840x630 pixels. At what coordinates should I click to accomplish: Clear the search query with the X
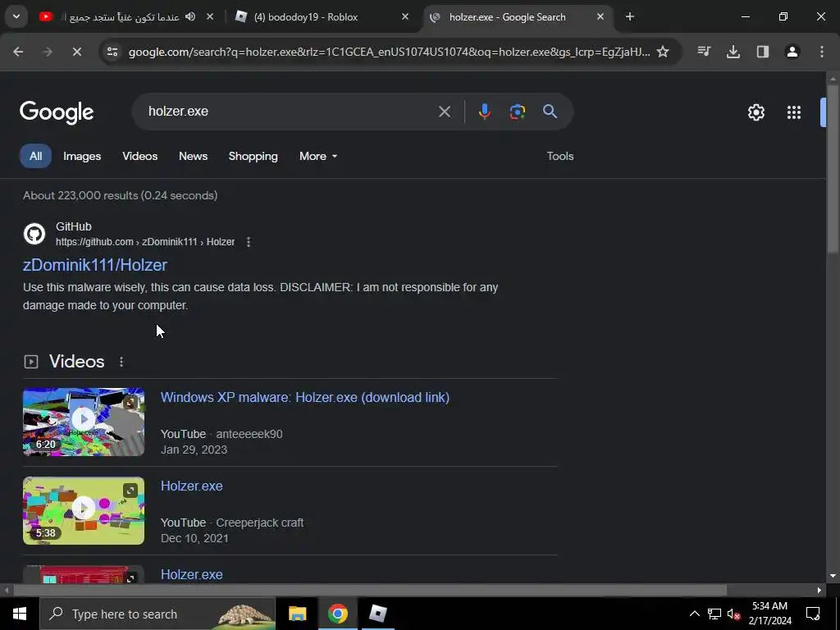point(444,112)
